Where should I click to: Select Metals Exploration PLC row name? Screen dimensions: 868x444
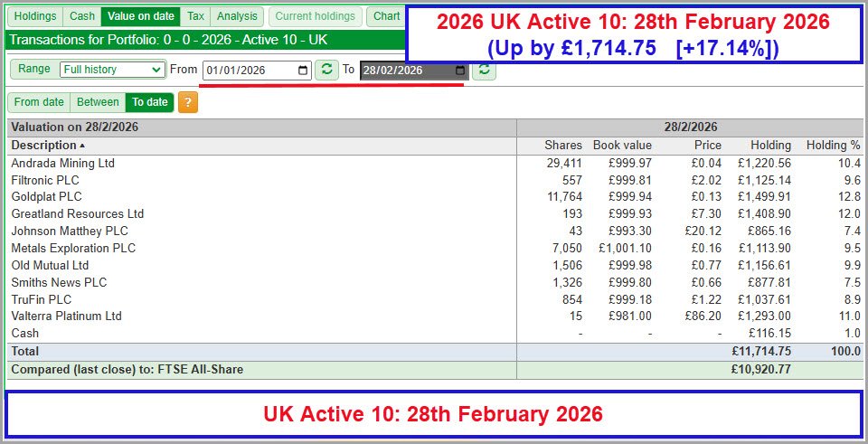[73, 248]
